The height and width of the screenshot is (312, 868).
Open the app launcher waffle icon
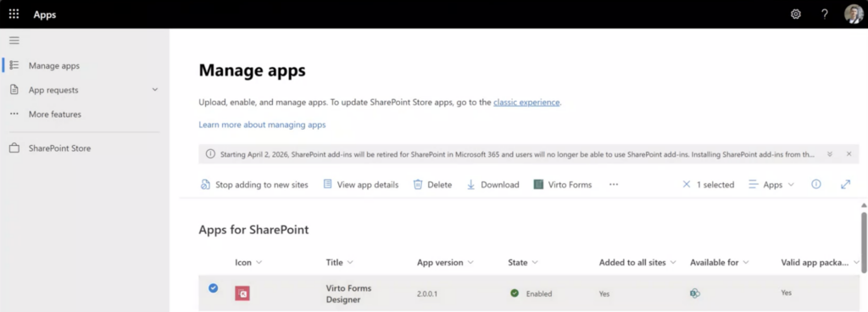[14, 14]
